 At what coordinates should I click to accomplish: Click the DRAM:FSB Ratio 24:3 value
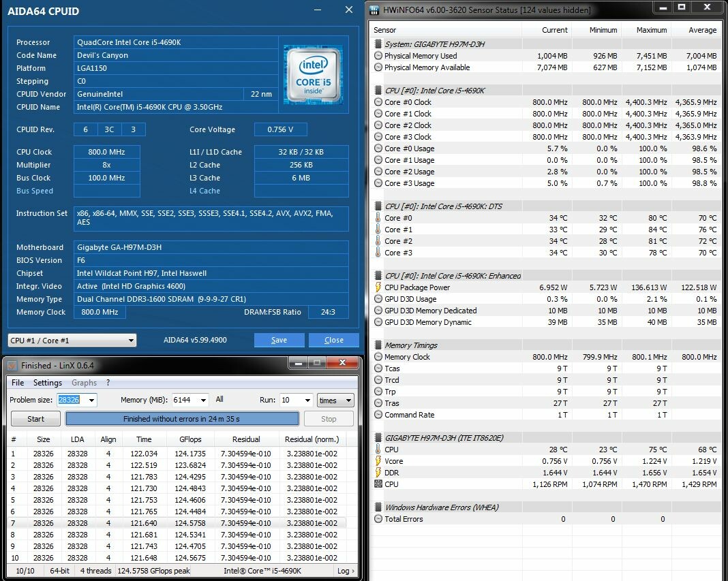click(329, 312)
